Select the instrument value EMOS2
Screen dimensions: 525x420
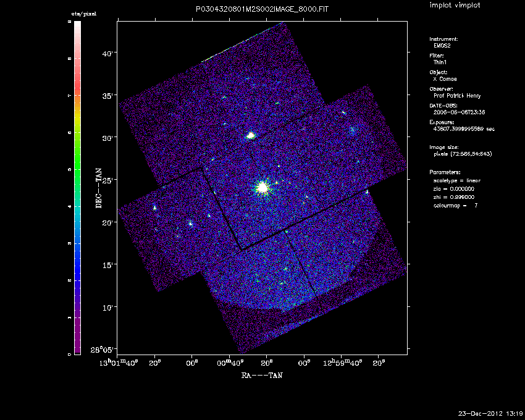tap(442, 46)
